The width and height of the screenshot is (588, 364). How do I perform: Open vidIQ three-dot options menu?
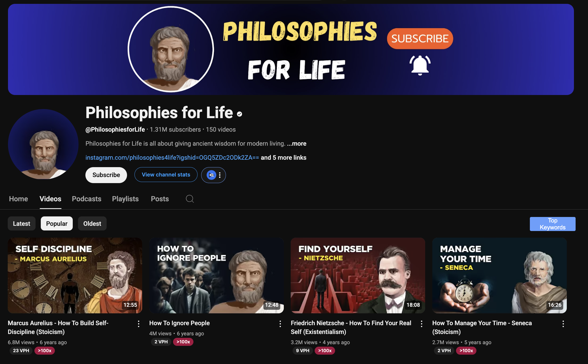pyautogui.click(x=220, y=175)
